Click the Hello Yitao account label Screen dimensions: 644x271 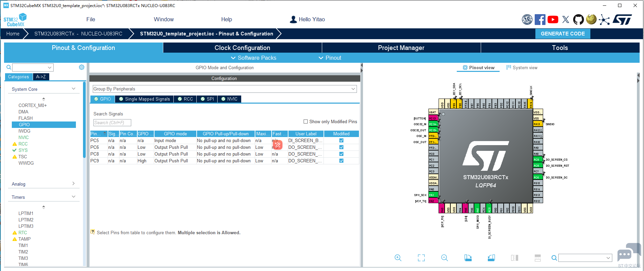pyautogui.click(x=312, y=19)
